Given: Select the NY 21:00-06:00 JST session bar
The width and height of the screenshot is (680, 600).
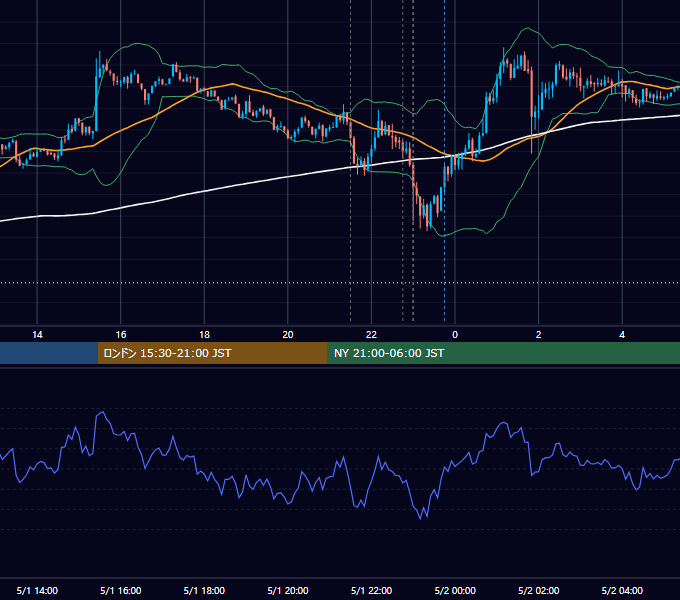Looking at the screenshot, I should [503, 353].
